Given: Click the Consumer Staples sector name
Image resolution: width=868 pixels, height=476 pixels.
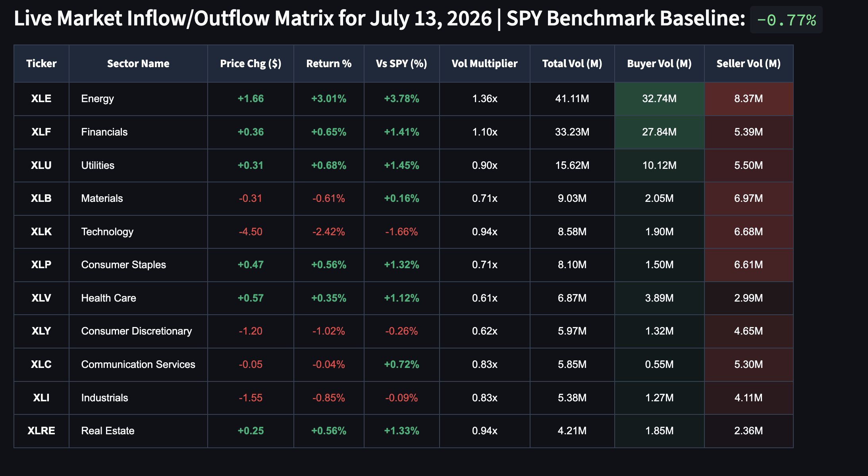Looking at the screenshot, I should tap(123, 265).
